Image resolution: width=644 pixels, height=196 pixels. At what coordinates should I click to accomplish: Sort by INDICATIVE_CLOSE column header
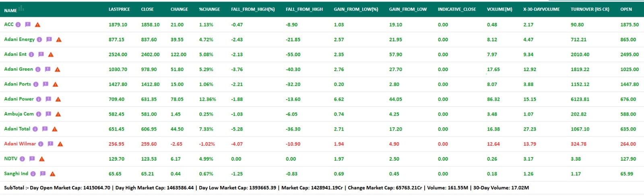457,9
